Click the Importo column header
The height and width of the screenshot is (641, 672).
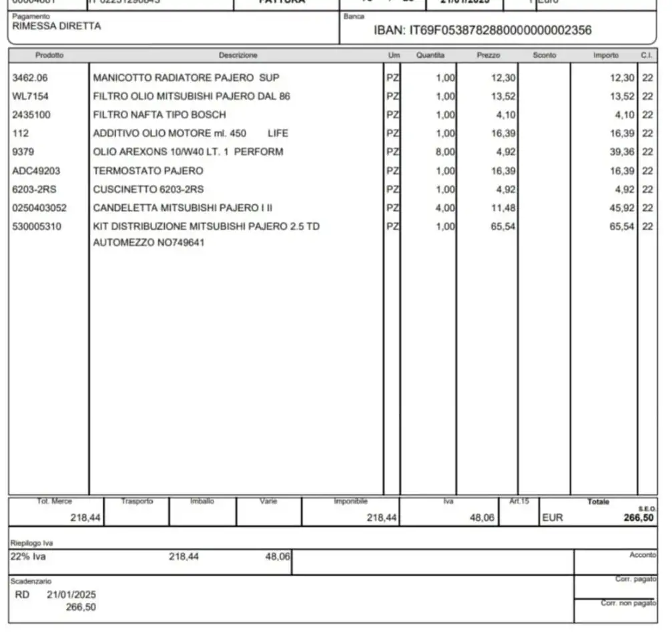coord(606,55)
